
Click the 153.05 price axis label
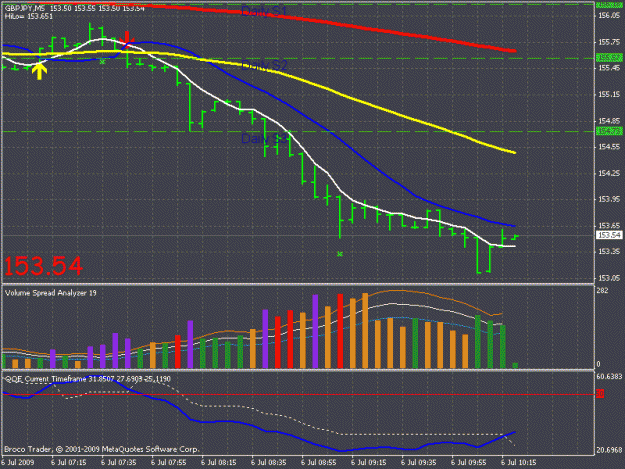click(609, 278)
